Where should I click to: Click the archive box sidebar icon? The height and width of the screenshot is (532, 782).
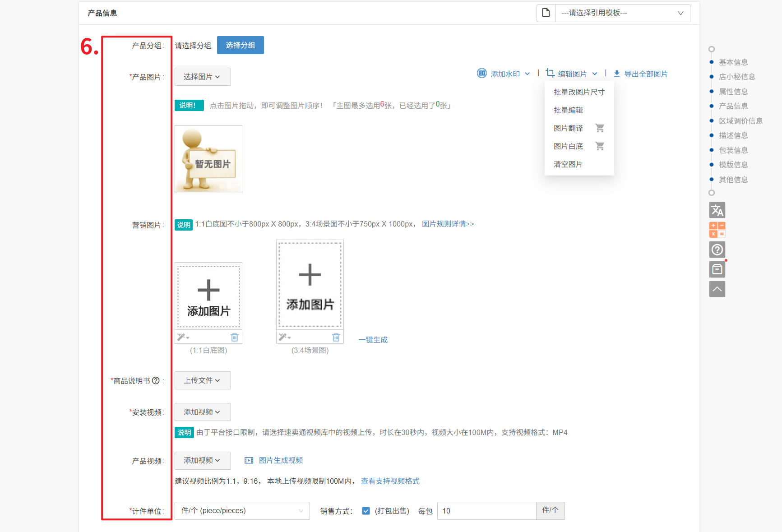coord(717,269)
